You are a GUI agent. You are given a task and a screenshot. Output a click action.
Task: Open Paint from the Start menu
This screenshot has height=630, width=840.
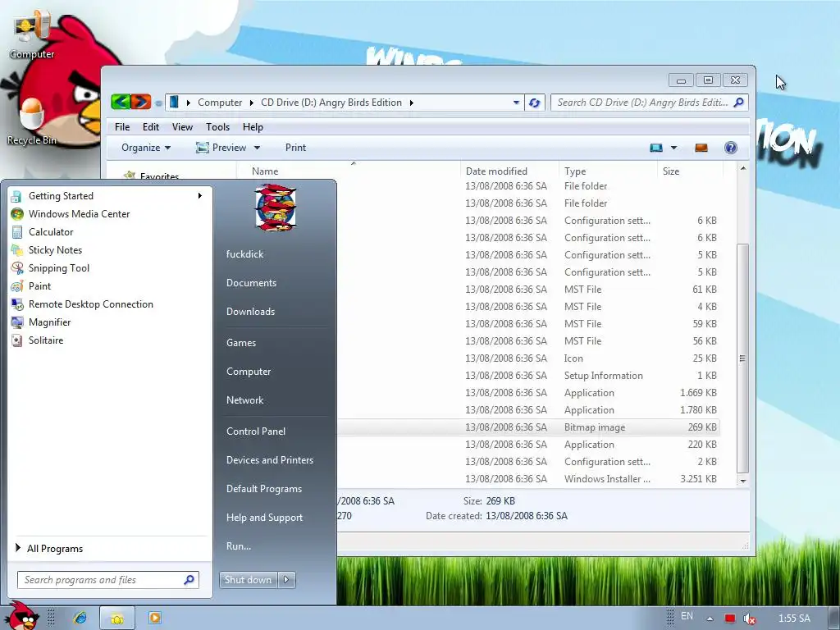(x=107, y=286)
